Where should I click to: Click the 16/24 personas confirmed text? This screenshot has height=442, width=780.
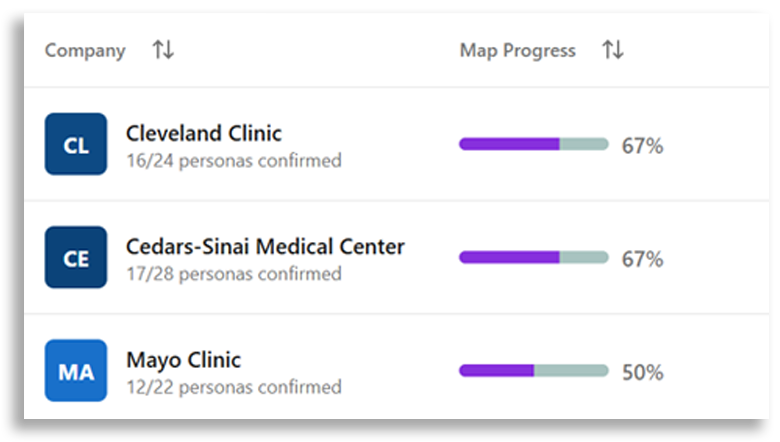(x=234, y=161)
